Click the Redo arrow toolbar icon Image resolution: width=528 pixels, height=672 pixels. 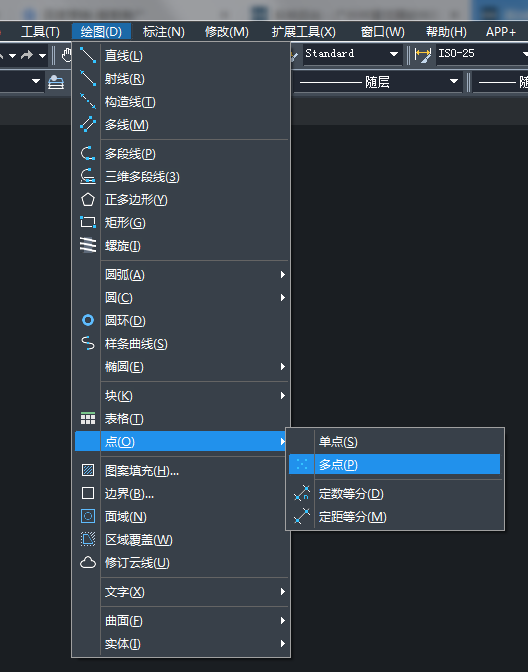click(x=27, y=55)
